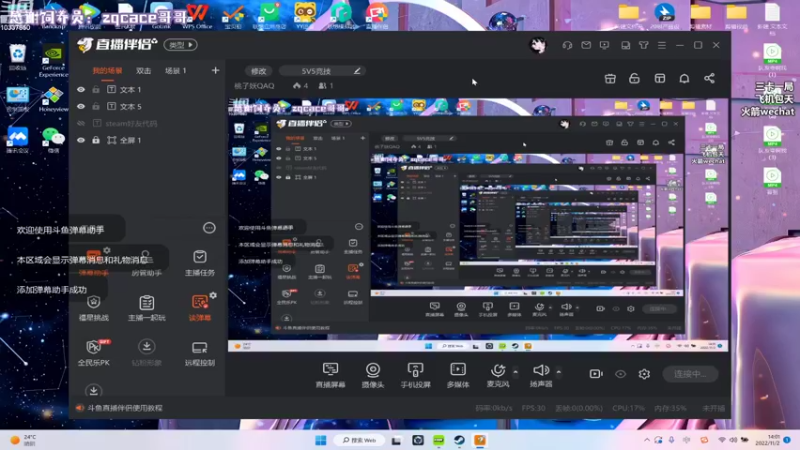Open the 斗鱼直播伴侣使用教程 tutorial link
The image size is (800, 450).
[x=124, y=408]
